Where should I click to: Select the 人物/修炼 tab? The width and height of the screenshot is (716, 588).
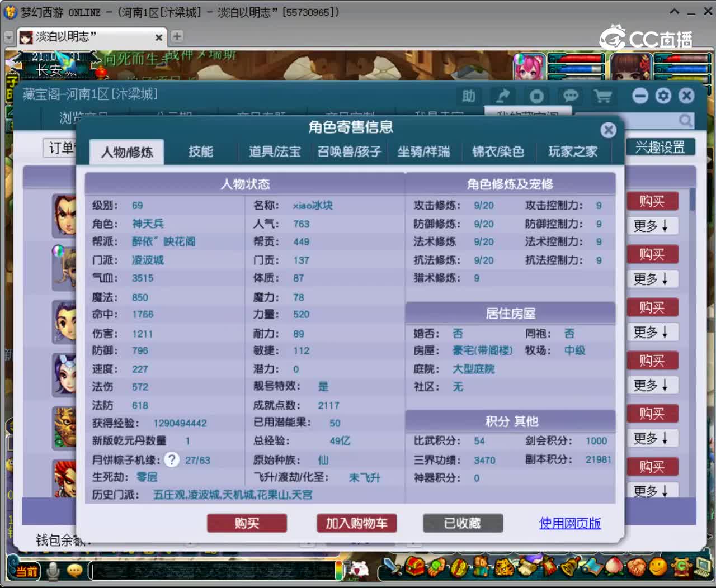point(127,152)
